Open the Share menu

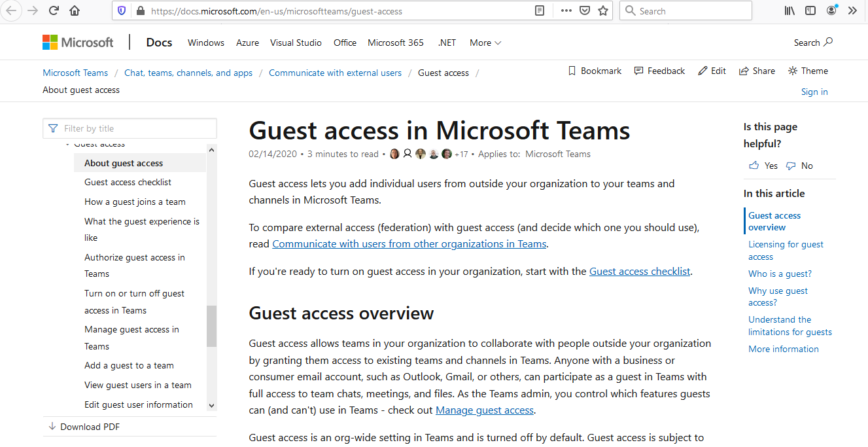point(757,71)
